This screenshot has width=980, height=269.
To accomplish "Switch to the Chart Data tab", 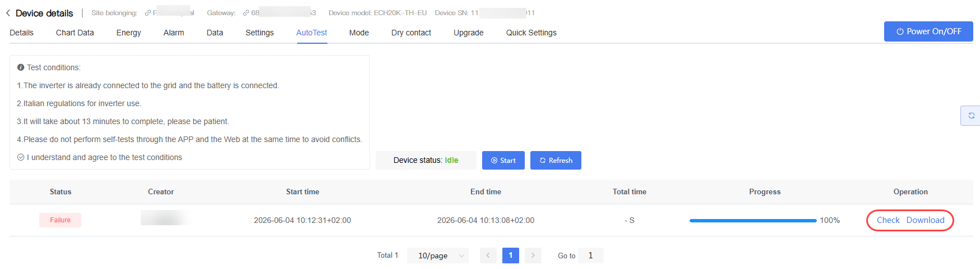I will (x=75, y=33).
